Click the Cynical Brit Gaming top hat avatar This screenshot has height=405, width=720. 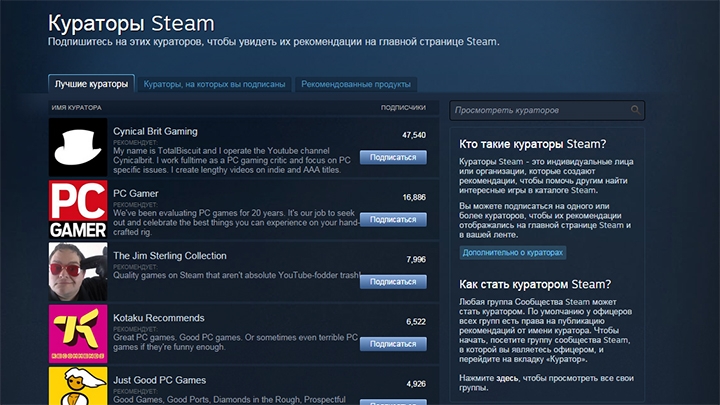coord(78,147)
